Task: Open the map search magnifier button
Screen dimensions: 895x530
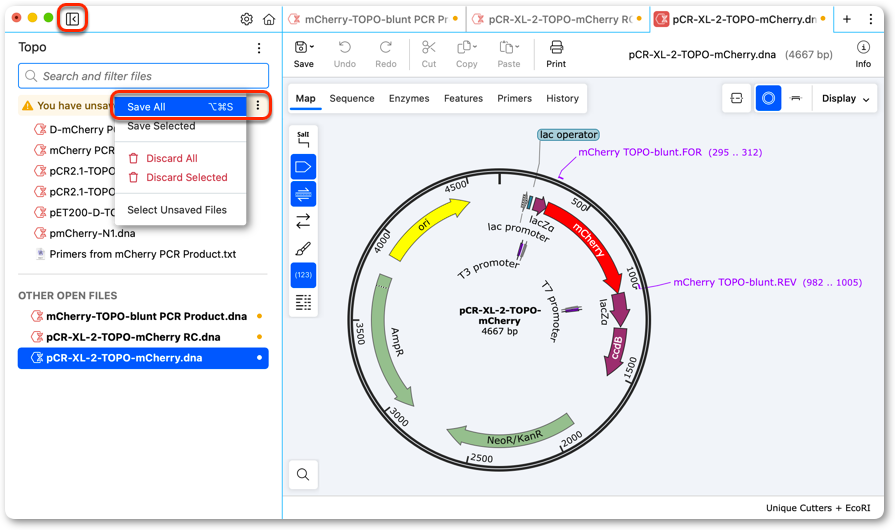Action: pos(303,475)
